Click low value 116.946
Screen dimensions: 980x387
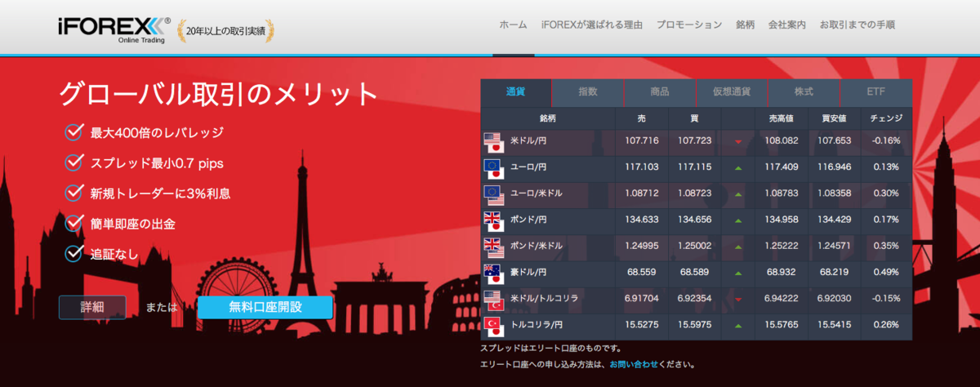point(834,167)
